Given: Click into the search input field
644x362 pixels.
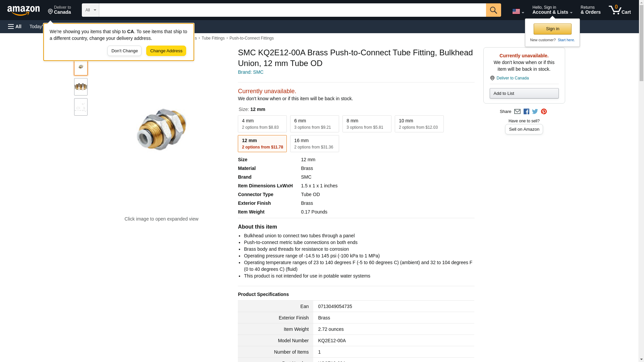Looking at the screenshot, I should [292, 10].
